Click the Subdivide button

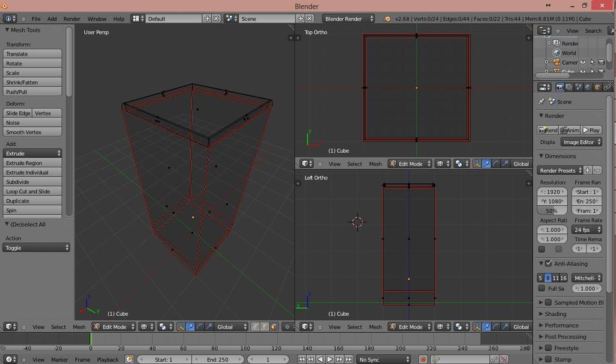[x=32, y=182]
